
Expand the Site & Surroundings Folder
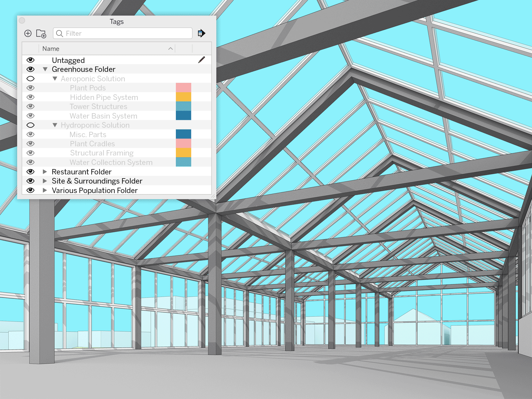click(45, 181)
